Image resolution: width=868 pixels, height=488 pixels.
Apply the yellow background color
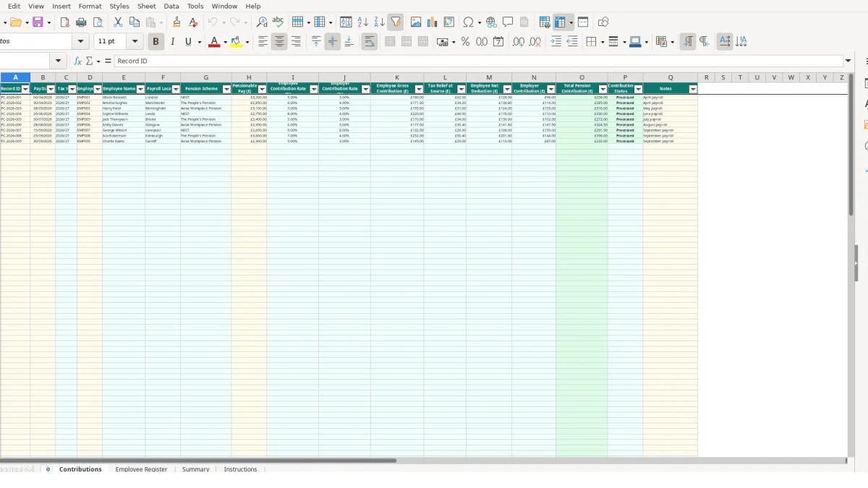236,42
